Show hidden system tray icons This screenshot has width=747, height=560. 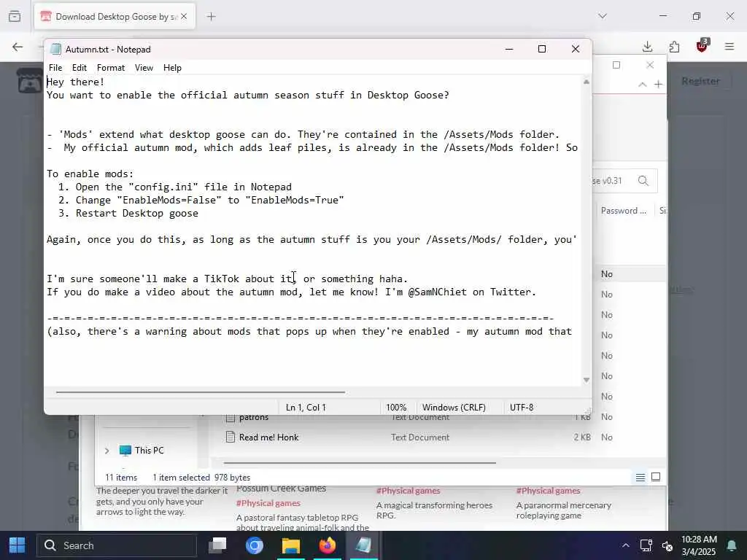[625, 545]
